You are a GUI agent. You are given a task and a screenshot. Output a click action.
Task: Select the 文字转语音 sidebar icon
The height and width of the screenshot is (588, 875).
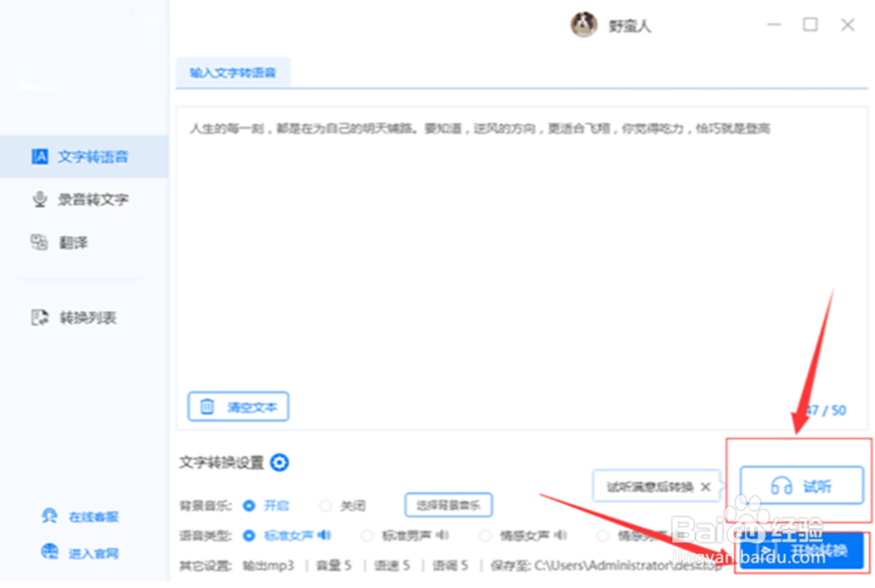pos(38,157)
